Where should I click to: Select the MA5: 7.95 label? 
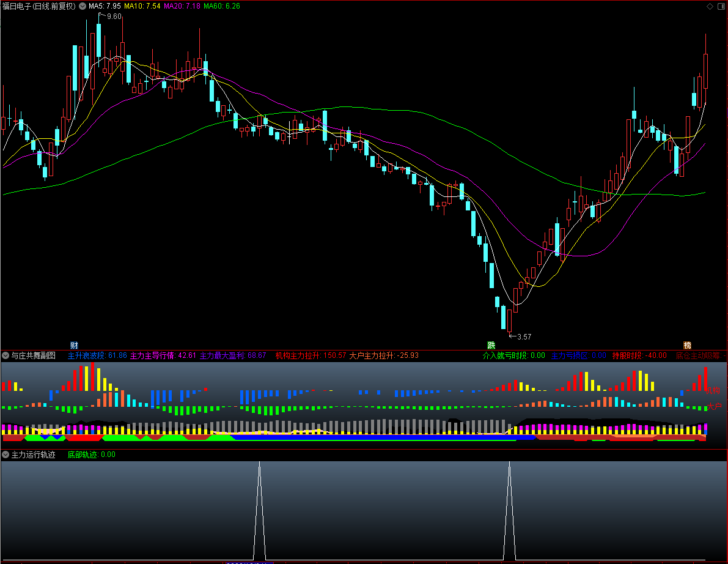point(105,6)
